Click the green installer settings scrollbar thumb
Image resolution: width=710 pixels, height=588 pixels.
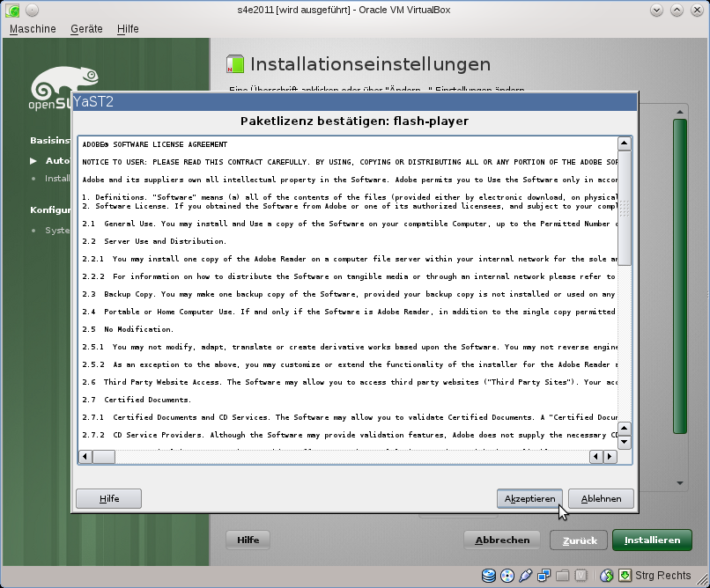tap(680, 276)
